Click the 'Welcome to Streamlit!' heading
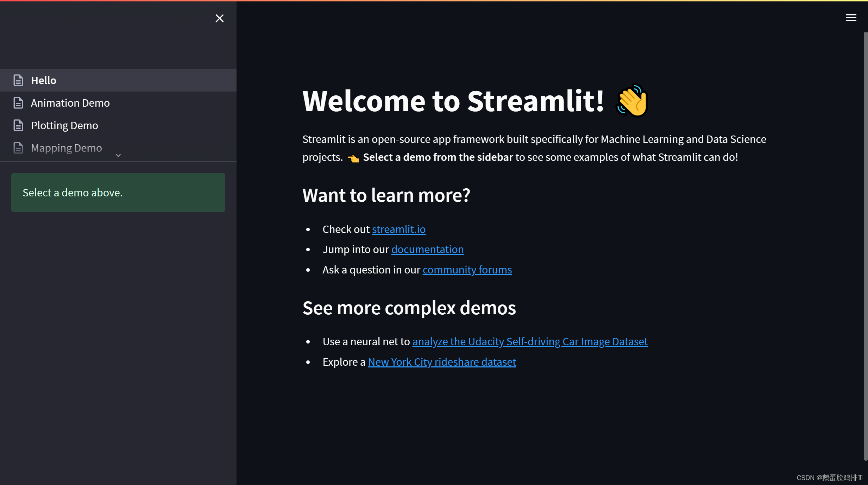 pos(453,101)
